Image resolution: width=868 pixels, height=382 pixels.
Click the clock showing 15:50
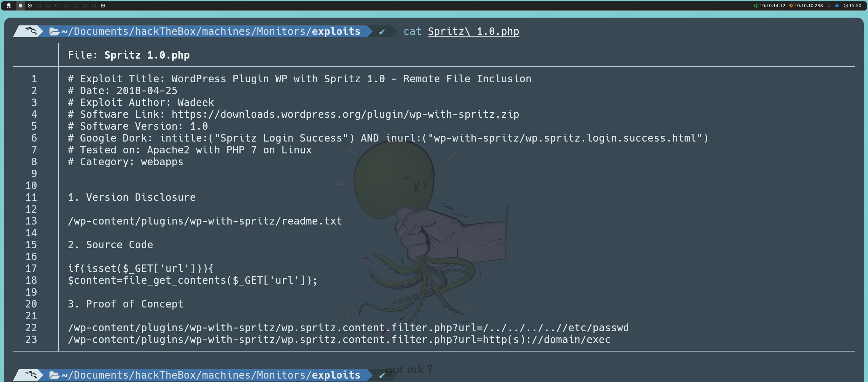pos(852,5)
